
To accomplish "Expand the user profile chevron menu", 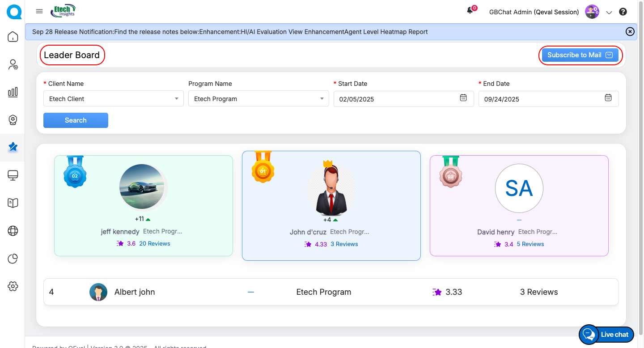I will tap(609, 13).
